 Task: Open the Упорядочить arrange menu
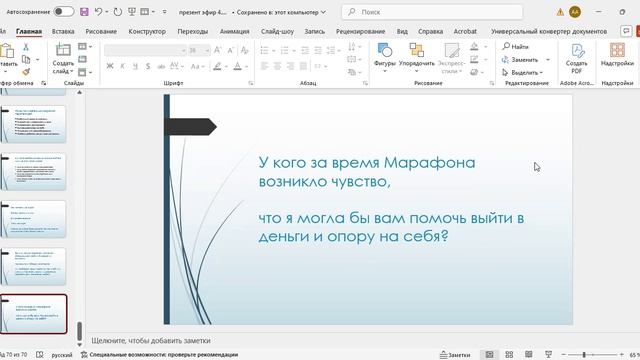(416, 57)
